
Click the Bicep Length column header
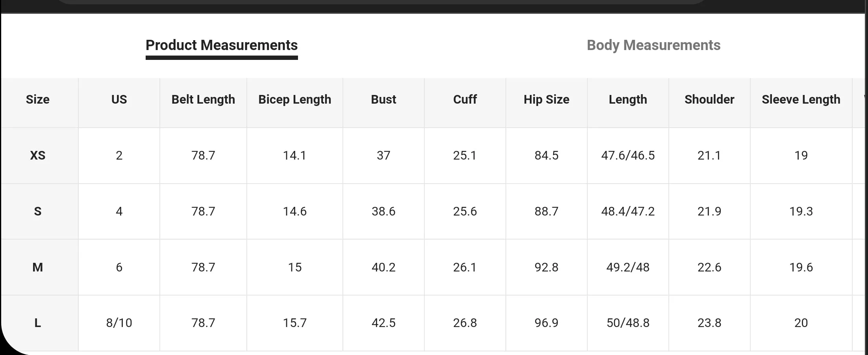[x=295, y=99]
